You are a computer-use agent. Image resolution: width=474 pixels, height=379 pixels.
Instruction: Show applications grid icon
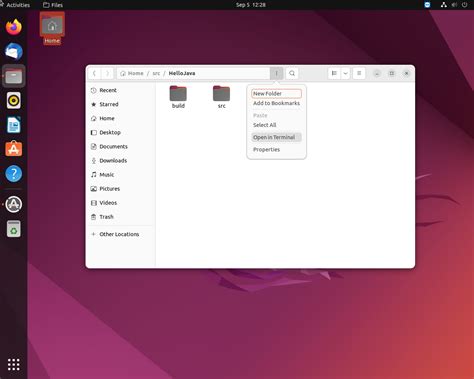click(x=14, y=365)
